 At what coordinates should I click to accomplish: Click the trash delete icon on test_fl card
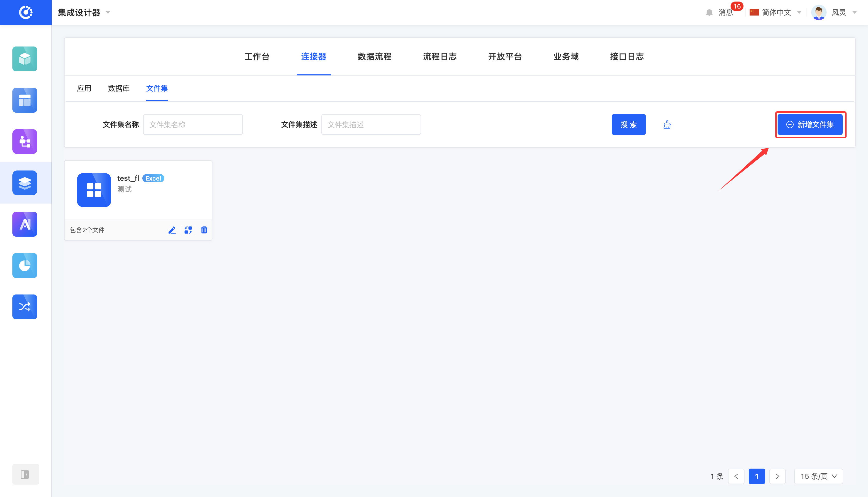pos(204,230)
